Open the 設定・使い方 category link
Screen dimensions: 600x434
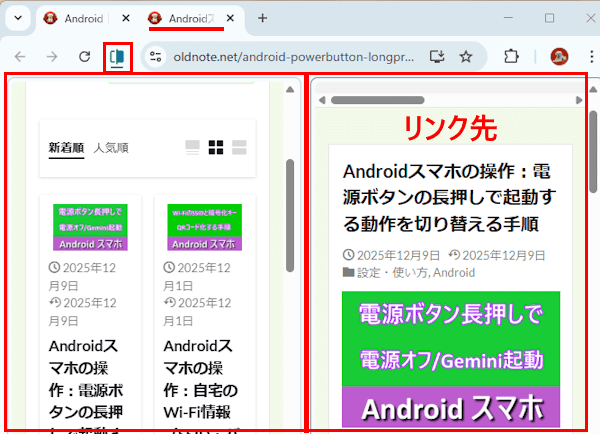(x=393, y=273)
